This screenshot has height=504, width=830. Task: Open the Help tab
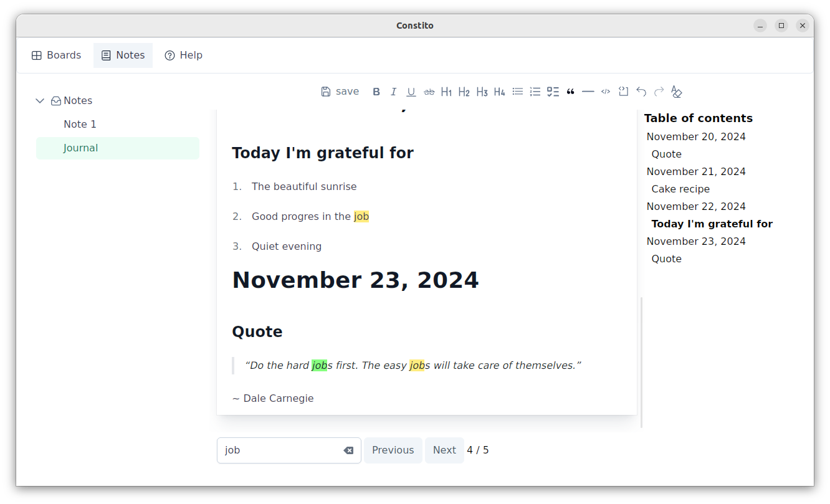183,55
